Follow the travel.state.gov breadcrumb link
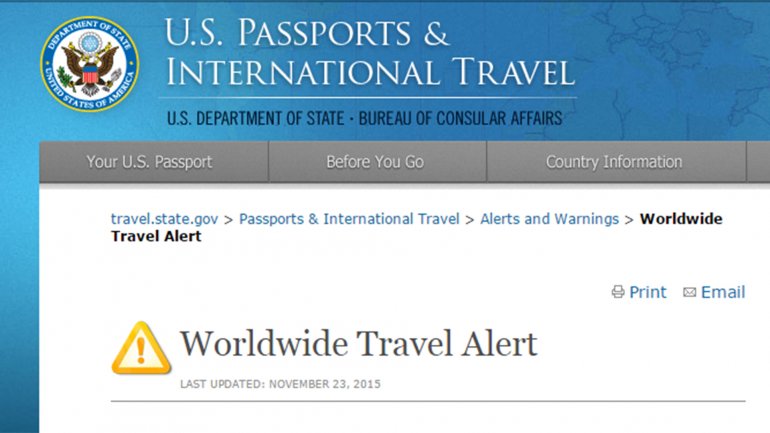This screenshot has height=433, width=770. coord(165,219)
